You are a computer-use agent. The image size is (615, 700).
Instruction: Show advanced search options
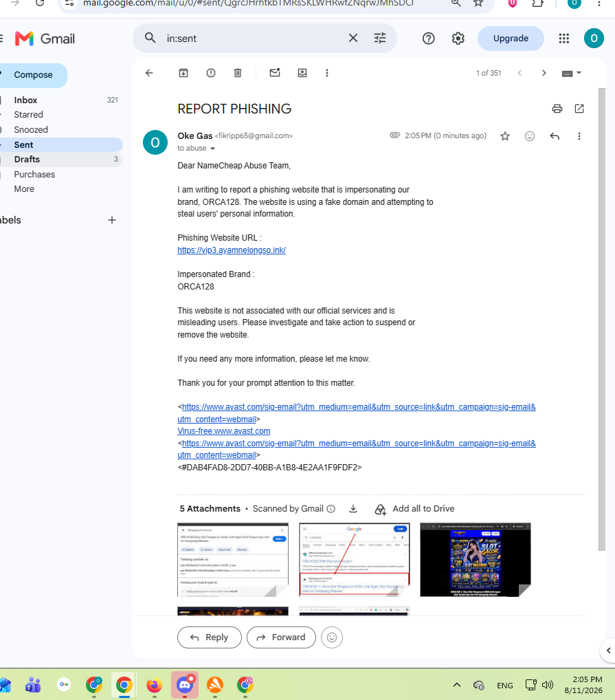(x=380, y=39)
